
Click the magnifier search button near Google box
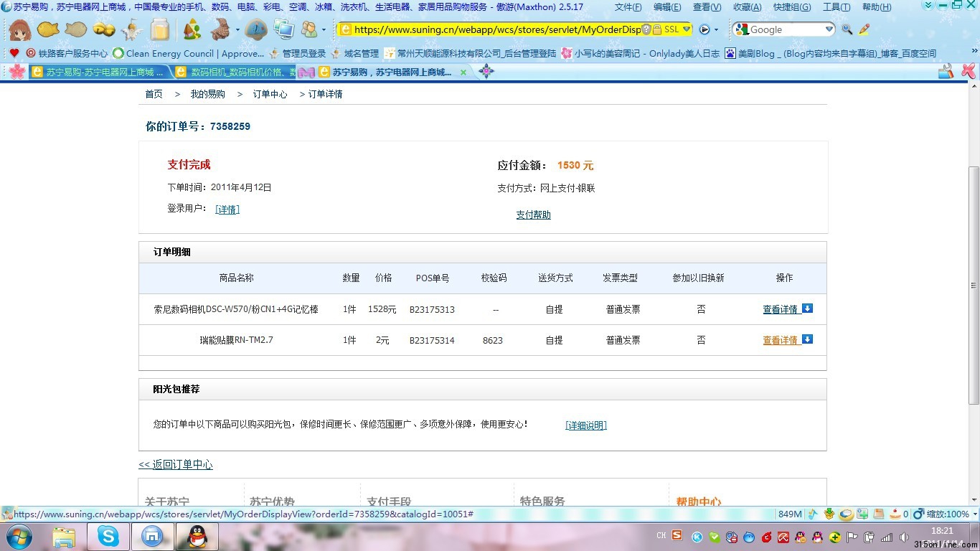(x=847, y=29)
